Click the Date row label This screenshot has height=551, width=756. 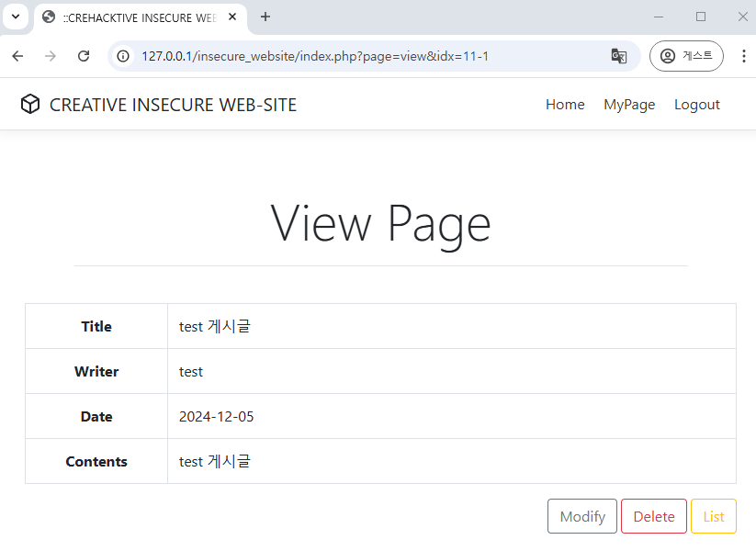coord(96,417)
